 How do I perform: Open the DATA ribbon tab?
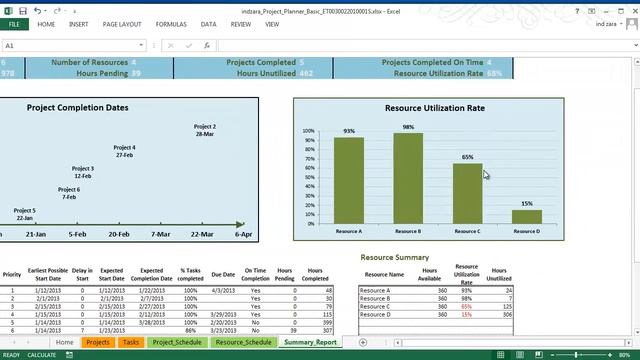(x=208, y=24)
